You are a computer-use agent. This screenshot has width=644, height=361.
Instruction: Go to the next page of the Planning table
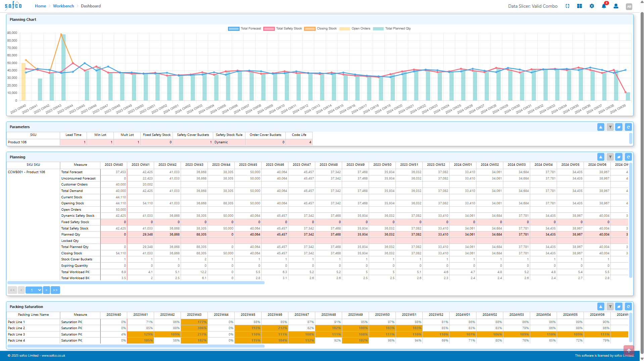pos(46,290)
